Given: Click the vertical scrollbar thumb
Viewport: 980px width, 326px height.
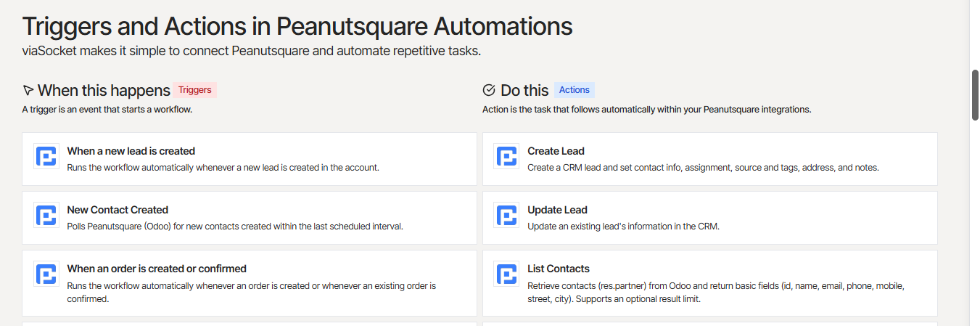Looking at the screenshot, I should tap(975, 95).
